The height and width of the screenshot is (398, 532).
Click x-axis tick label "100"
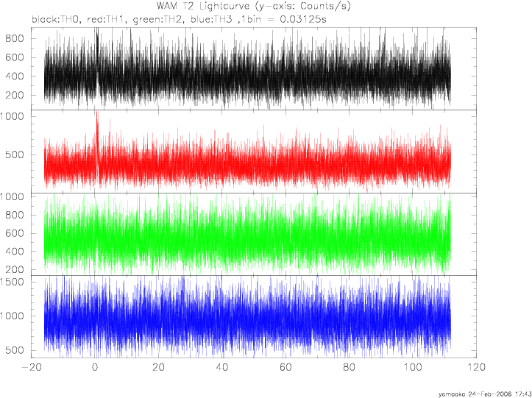pyautogui.click(x=413, y=368)
